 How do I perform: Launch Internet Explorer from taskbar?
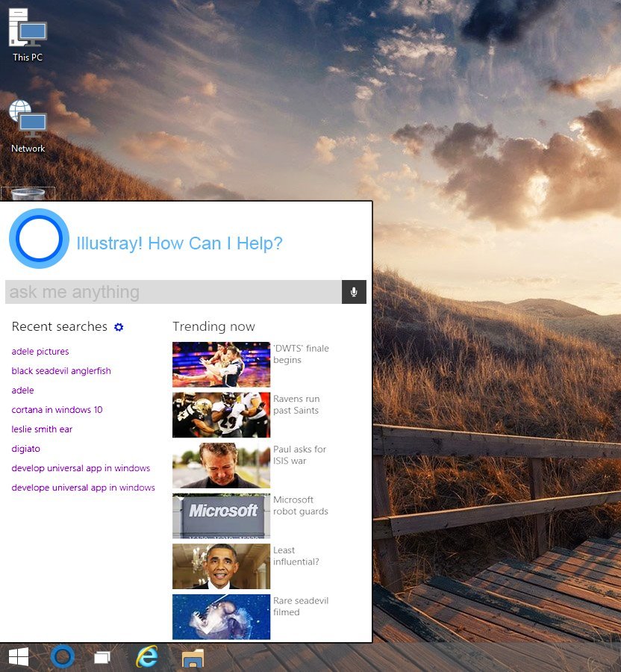(147, 656)
